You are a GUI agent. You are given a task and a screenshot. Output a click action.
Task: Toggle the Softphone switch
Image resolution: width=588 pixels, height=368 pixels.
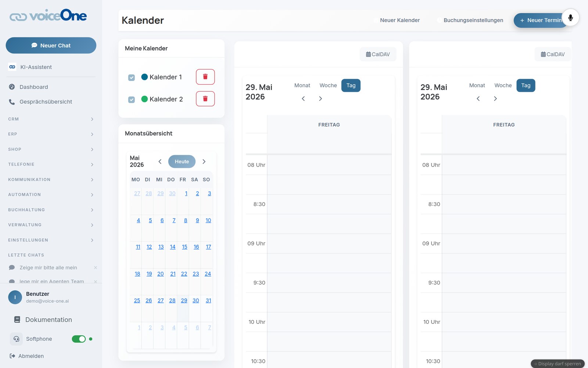tap(79, 339)
